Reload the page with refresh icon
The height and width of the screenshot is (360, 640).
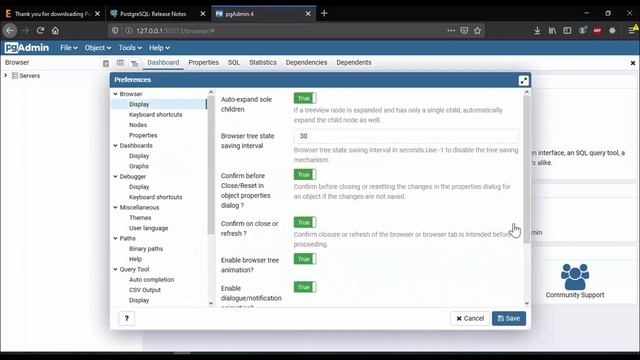40,31
